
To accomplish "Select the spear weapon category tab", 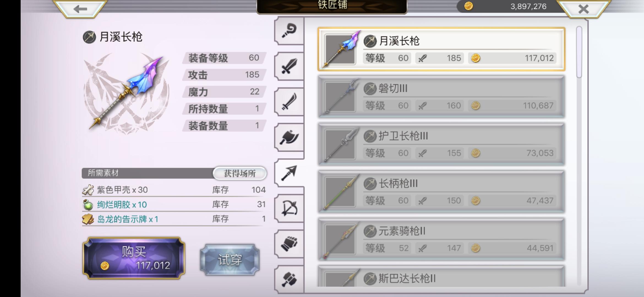I will (x=289, y=173).
